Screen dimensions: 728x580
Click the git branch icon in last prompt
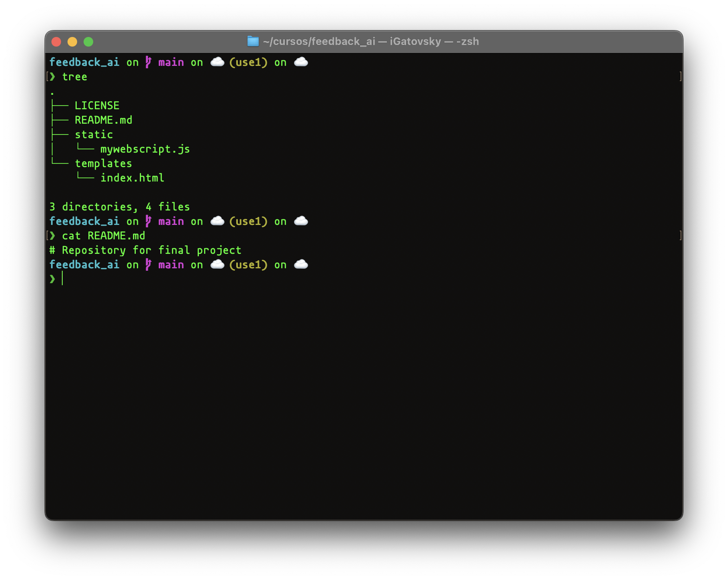point(148,265)
